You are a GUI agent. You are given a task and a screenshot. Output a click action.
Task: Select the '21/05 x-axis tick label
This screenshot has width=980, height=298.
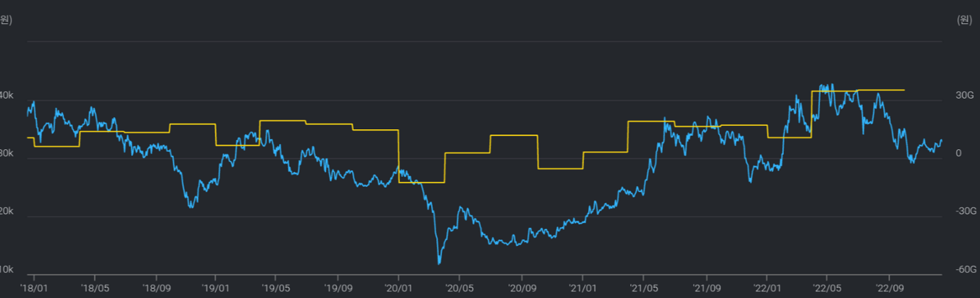click(x=643, y=288)
